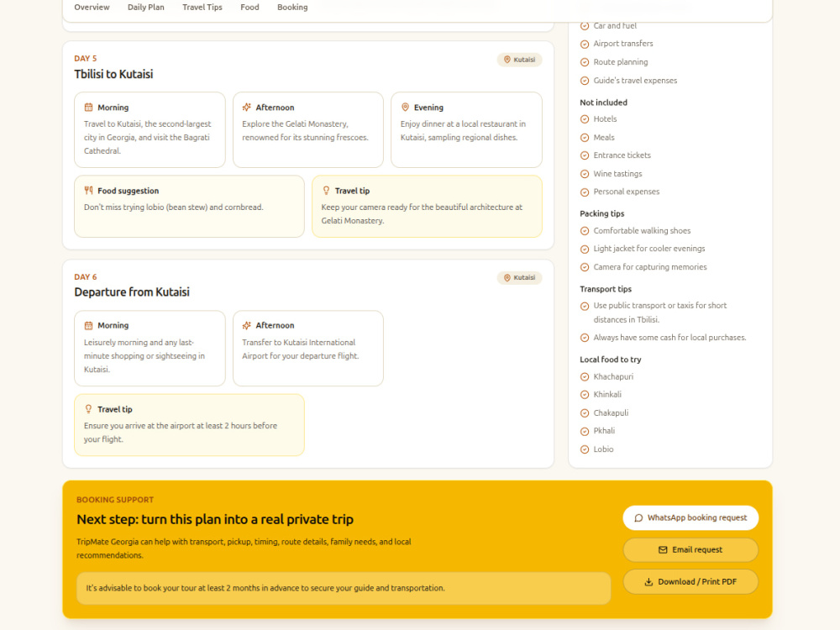Click the Tbilisi to Kutaisi heading
Screen dimensions: 840x630
coord(113,74)
